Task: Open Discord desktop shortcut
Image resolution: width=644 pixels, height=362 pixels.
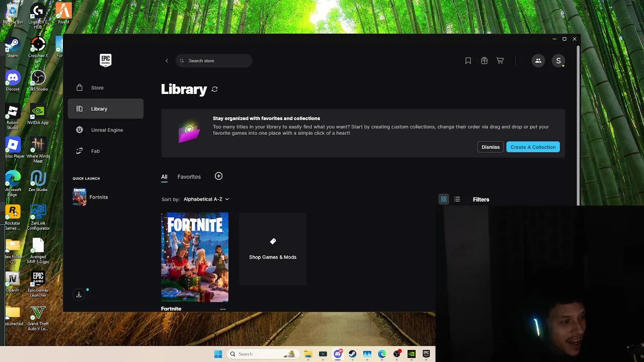Action: click(13, 81)
